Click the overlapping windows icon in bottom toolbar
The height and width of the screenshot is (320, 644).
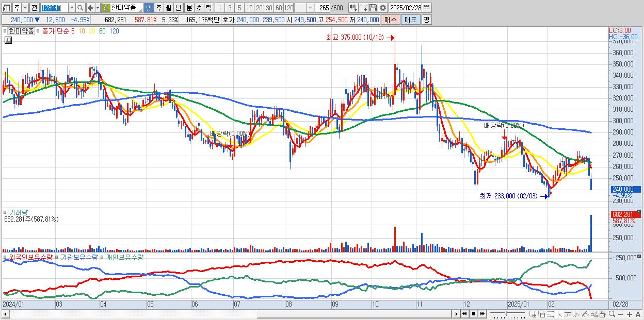[x=542, y=314]
